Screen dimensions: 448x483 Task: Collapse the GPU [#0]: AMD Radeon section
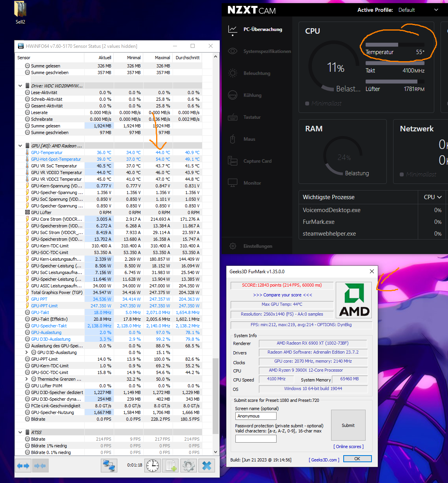coord(20,145)
